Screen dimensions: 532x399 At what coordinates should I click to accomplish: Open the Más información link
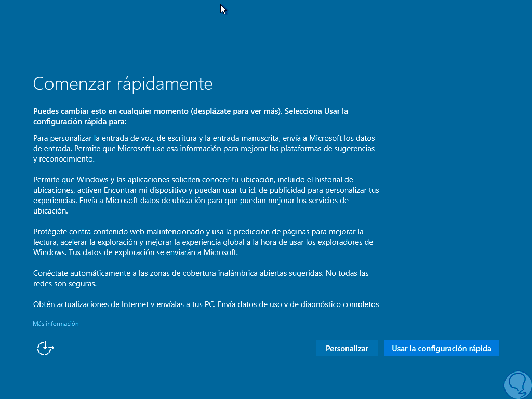click(x=56, y=324)
